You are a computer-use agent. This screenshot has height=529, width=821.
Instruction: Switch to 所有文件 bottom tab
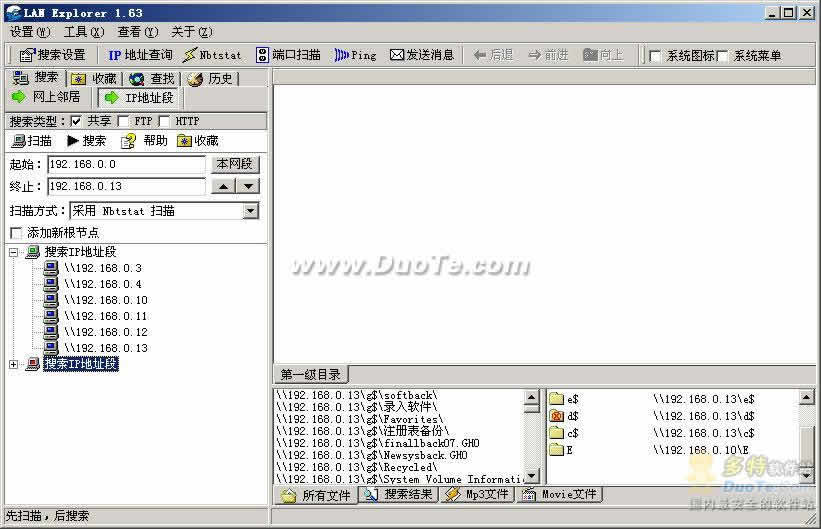tap(316, 495)
